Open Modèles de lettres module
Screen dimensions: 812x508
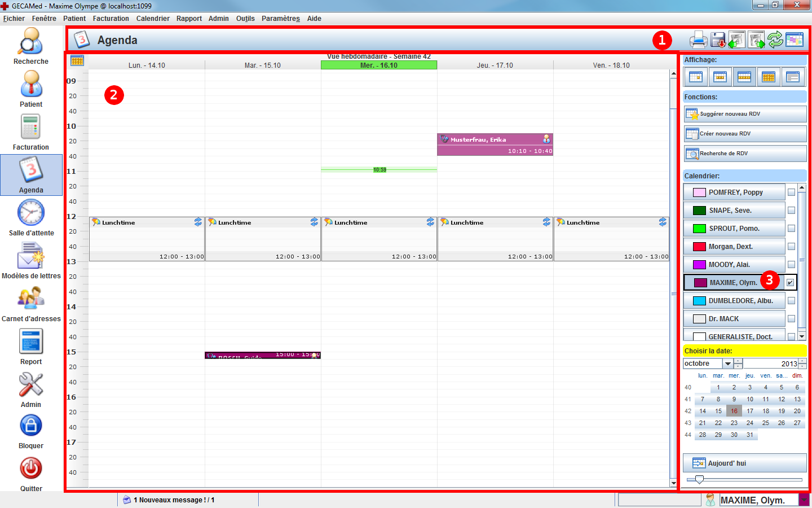31,261
